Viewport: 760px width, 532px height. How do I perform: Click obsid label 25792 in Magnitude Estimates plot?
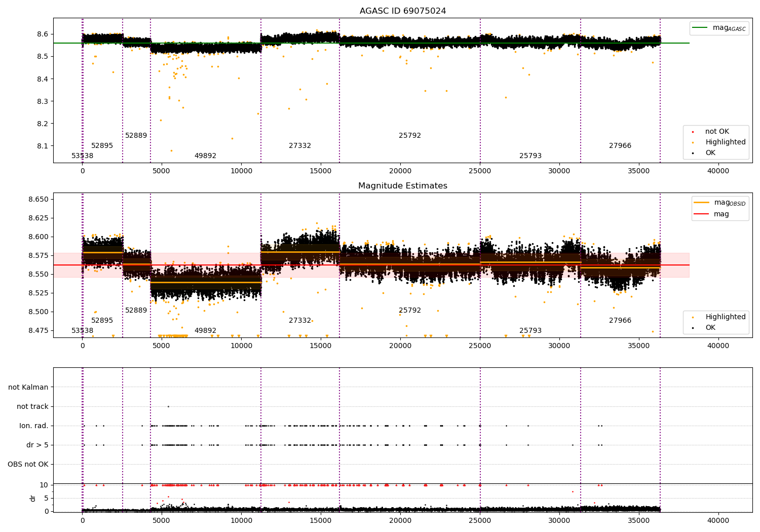410,311
